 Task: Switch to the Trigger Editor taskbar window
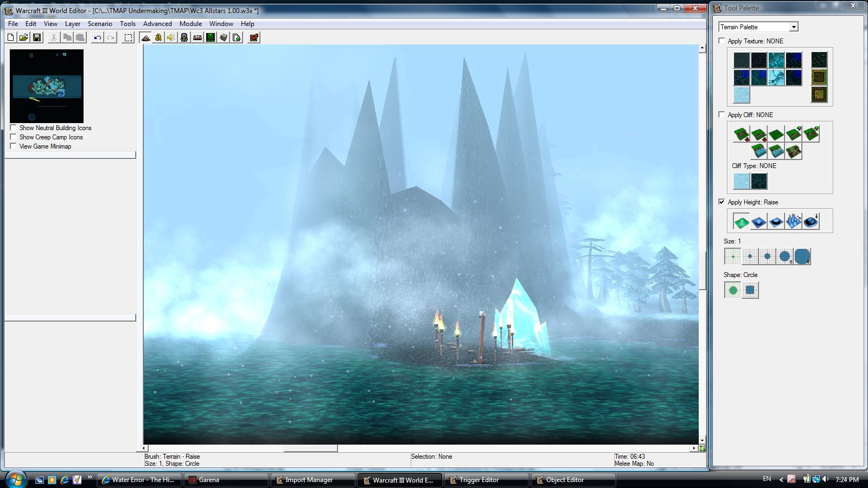pos(486,480)
